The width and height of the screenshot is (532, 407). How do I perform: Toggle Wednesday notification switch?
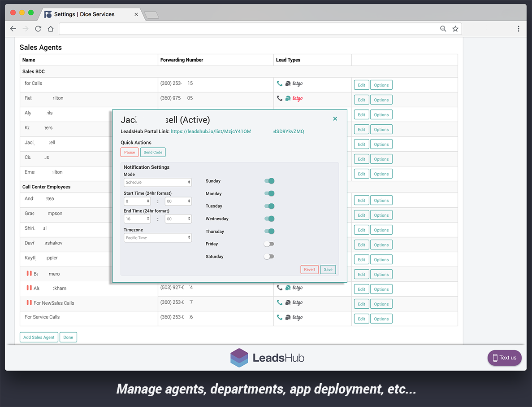(269, 219)
